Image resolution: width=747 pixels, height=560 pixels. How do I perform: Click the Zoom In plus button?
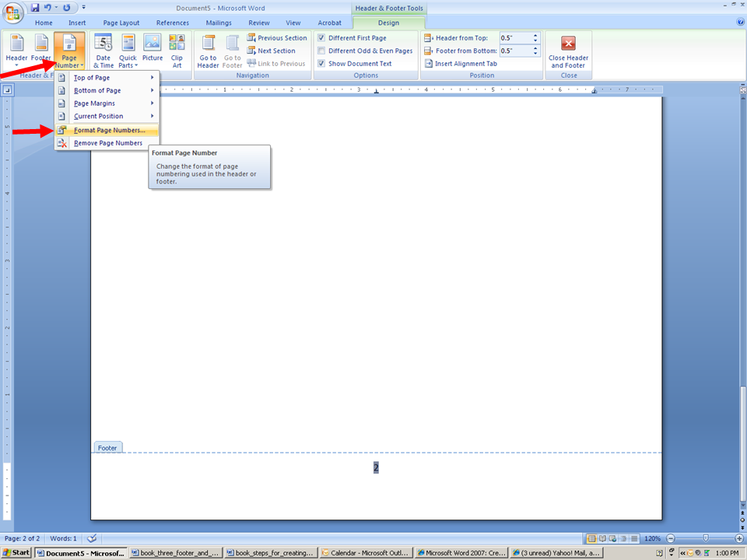(x=739, y=538)
